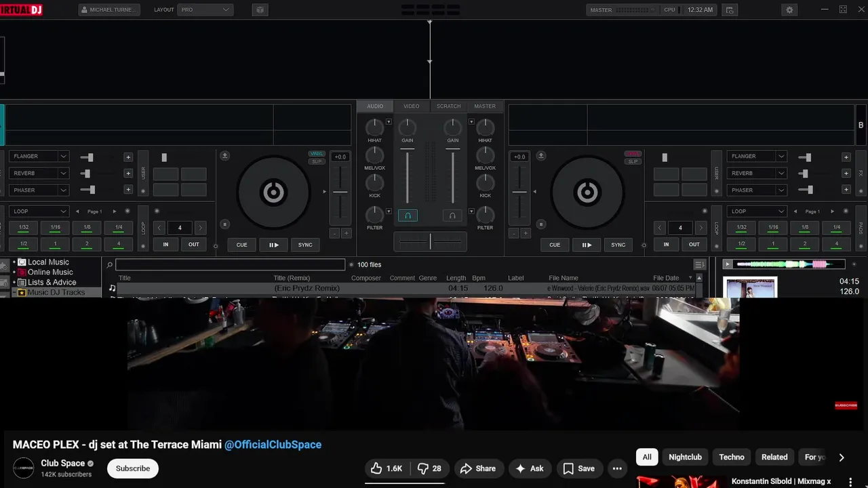Halve loop length on right deck
This screenshot has width=868, height=488.
[660, 228]
